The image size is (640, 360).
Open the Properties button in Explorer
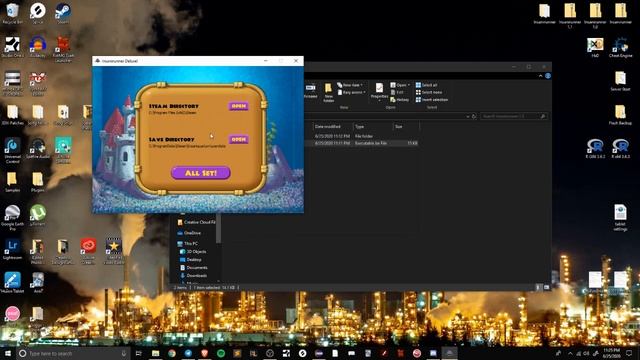(x=379, y=91)
